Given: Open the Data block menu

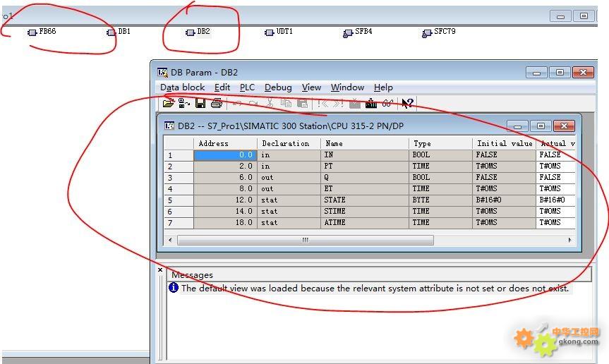Looking at the screenshot, I should 182,87.
